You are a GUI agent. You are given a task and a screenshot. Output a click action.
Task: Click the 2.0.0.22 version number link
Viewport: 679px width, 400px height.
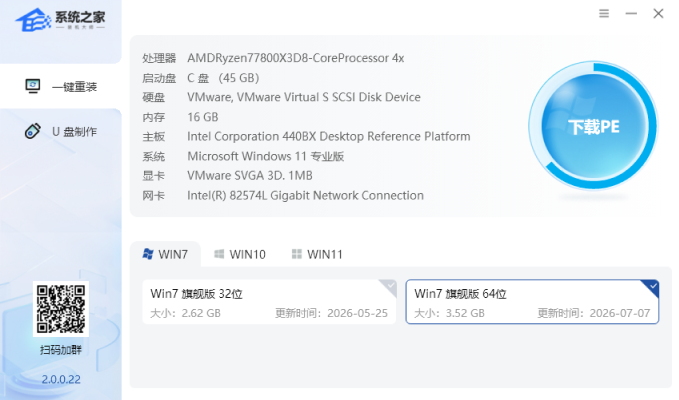pos(61,380)
